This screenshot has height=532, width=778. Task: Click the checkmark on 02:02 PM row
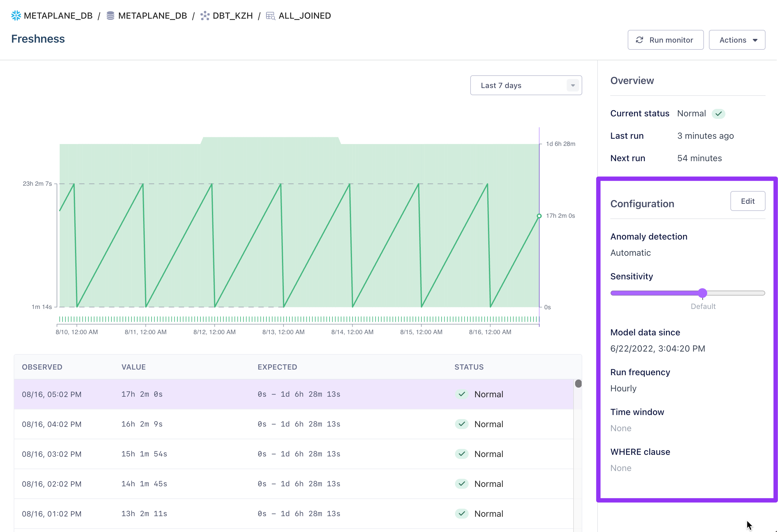point(462,484)
